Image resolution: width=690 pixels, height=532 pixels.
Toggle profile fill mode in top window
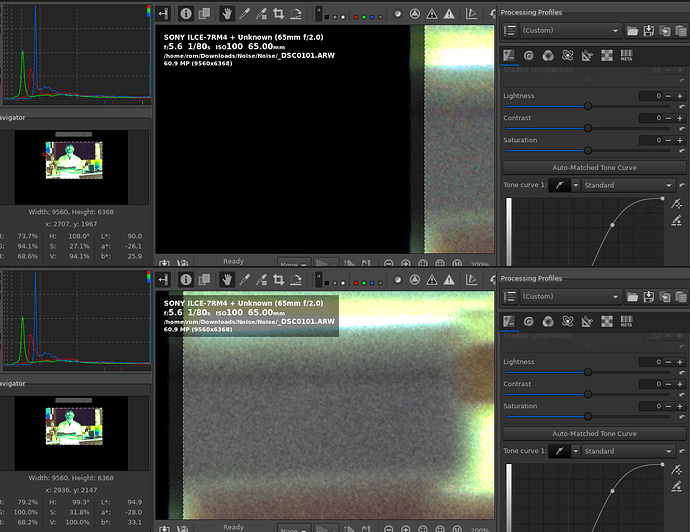[510, 30]
